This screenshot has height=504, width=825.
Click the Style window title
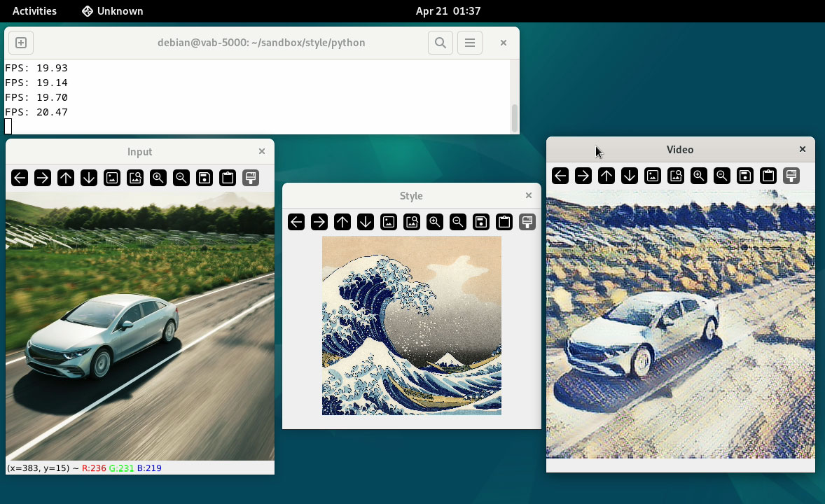point(411,196)
